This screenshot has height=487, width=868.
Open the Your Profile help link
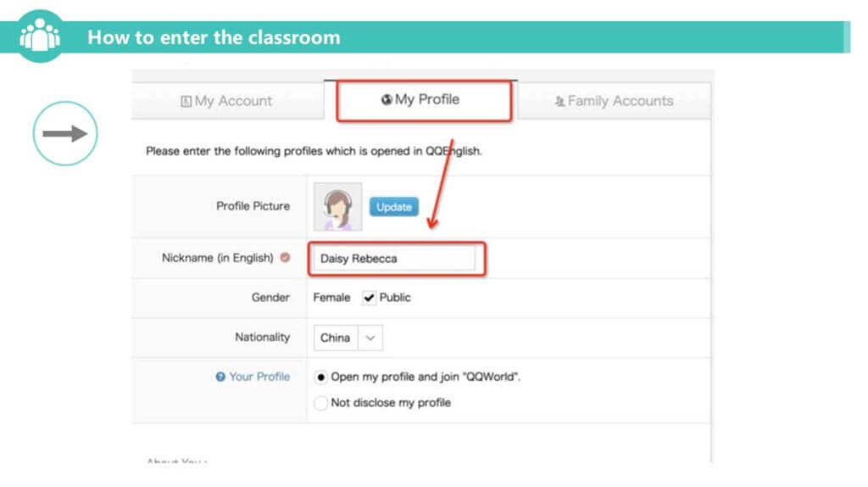(259, 377)
